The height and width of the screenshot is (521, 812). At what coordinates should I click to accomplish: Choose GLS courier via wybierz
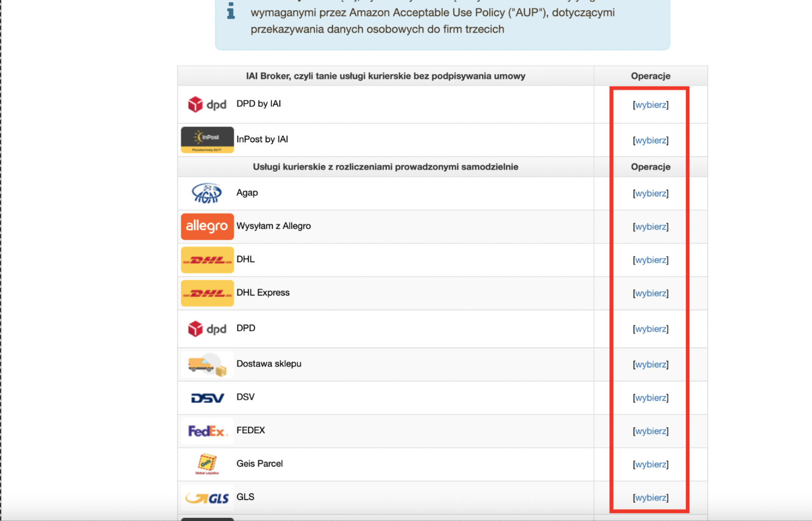point(650,498)
